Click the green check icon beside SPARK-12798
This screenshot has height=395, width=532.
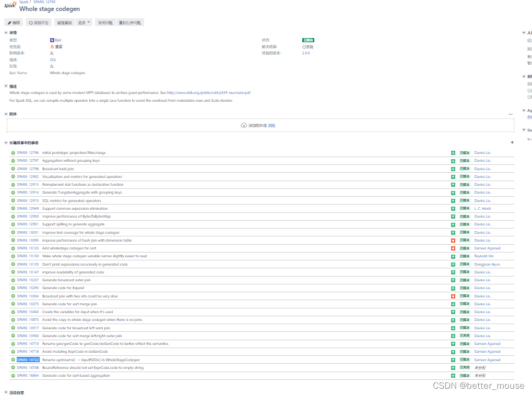[x=13, y=169]
